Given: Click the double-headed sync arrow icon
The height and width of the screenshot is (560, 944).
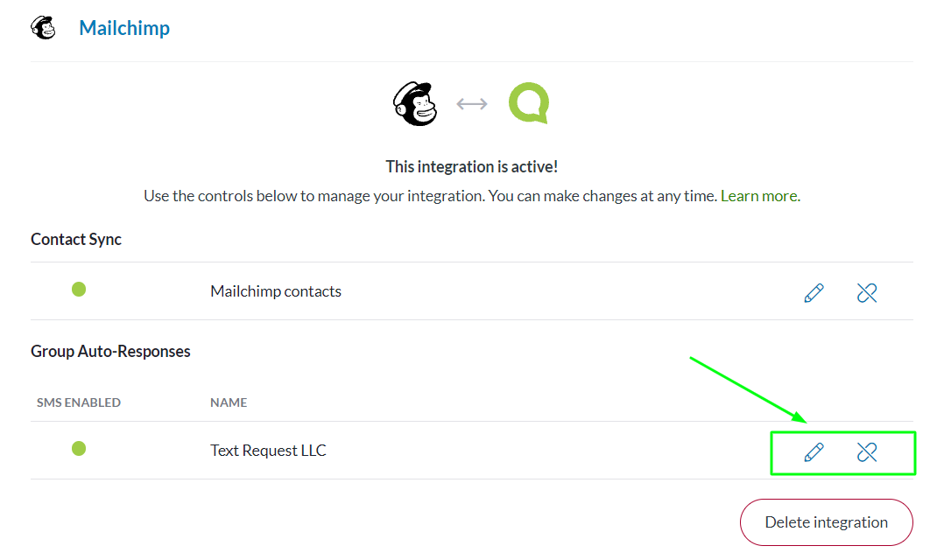Looking at the screenshot, I should pyautogui.click(x=472, y=104).
